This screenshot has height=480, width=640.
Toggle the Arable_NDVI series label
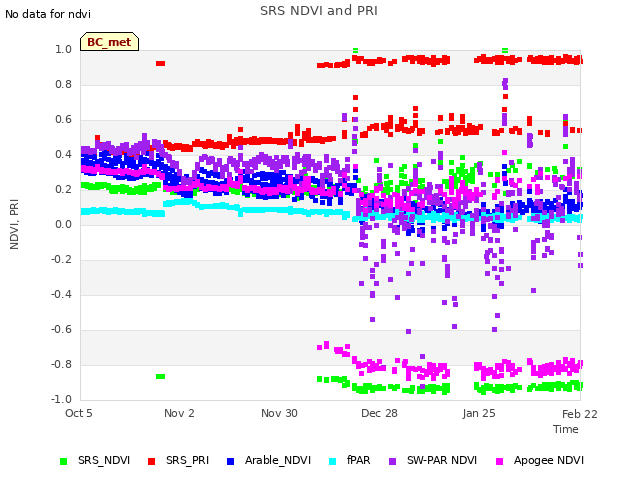click(x=278, y=460)
